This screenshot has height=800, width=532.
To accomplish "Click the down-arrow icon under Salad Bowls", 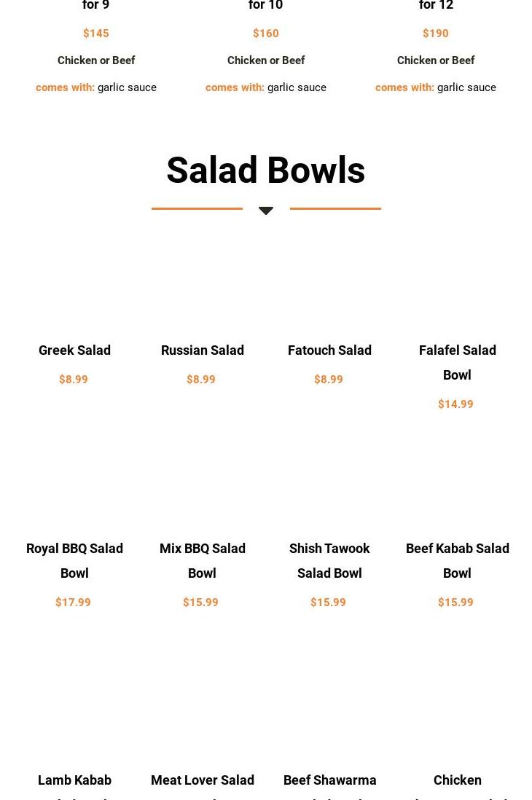I will [266, 211].
